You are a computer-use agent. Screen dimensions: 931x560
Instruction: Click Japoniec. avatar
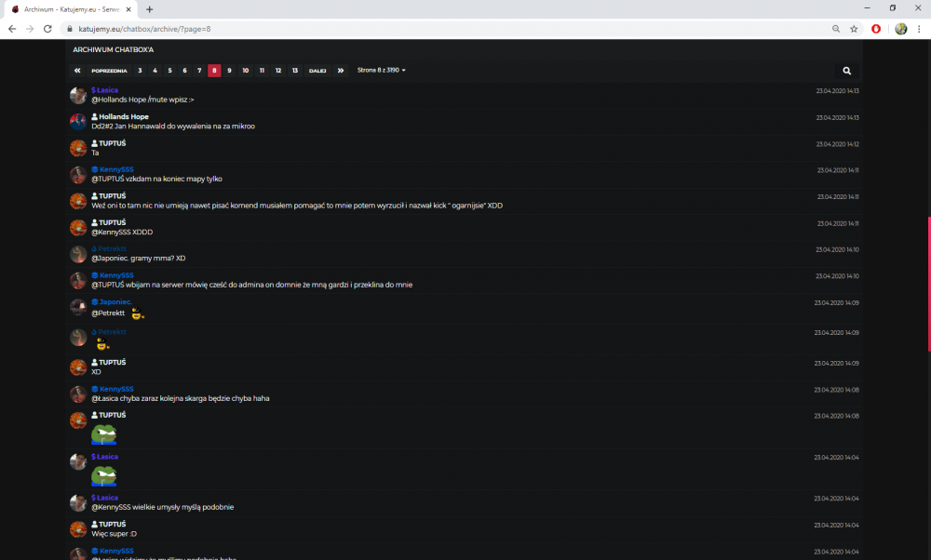[78, 307]
